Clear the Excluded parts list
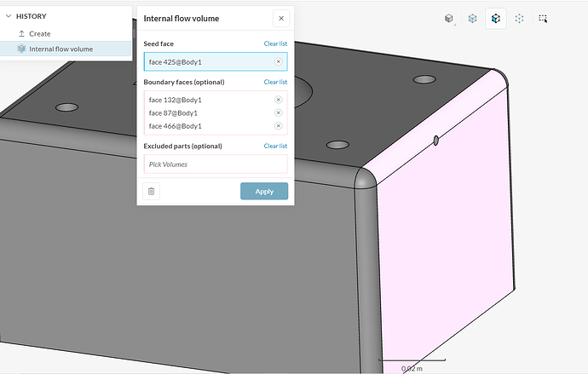 (275, 146)
